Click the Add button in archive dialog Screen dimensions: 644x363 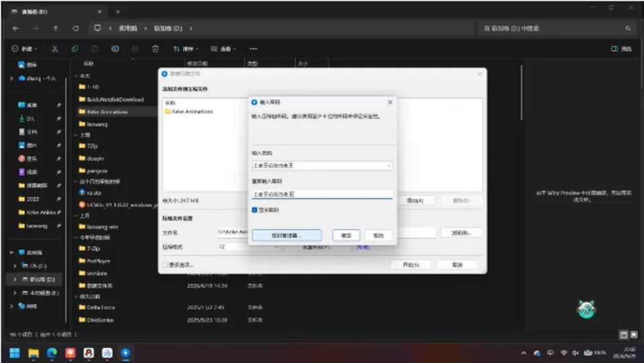click(x=415, y=201)
